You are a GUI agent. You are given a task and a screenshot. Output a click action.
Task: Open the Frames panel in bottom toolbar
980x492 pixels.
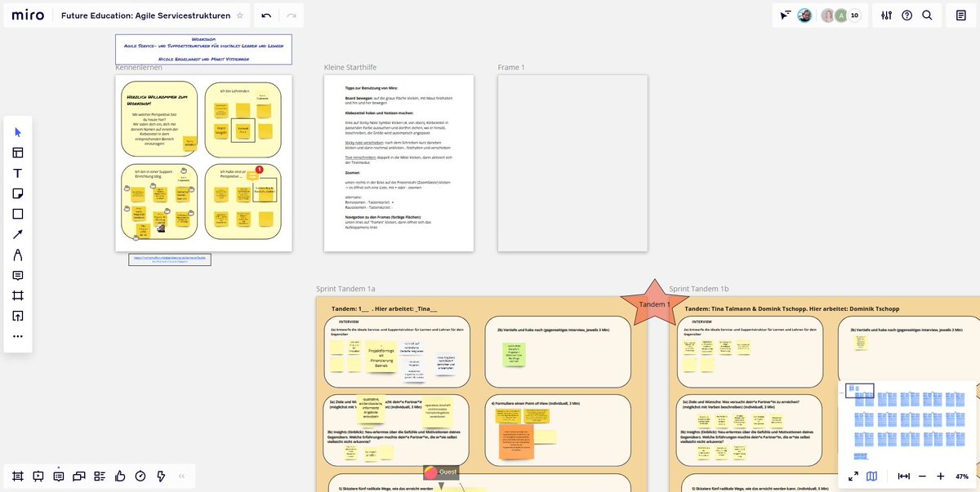coord(18,476)
